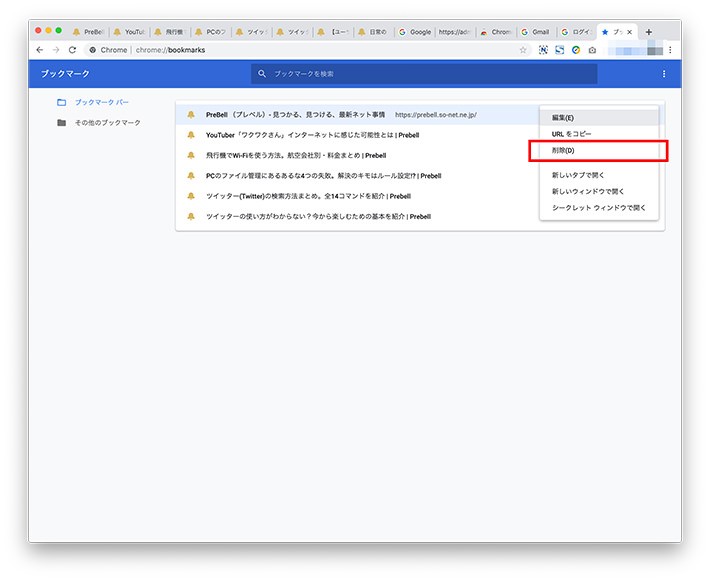Select the 飛行機でWi-Fiを使う方法 bookmark
This screenshot has width=710, height=580.
click(x=295, y=155)
